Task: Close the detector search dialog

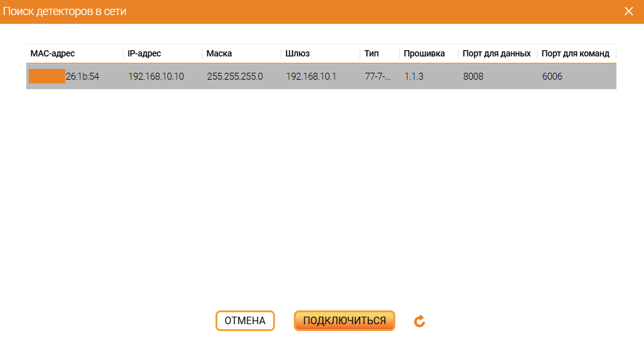Action: click(x=628, y=11)
